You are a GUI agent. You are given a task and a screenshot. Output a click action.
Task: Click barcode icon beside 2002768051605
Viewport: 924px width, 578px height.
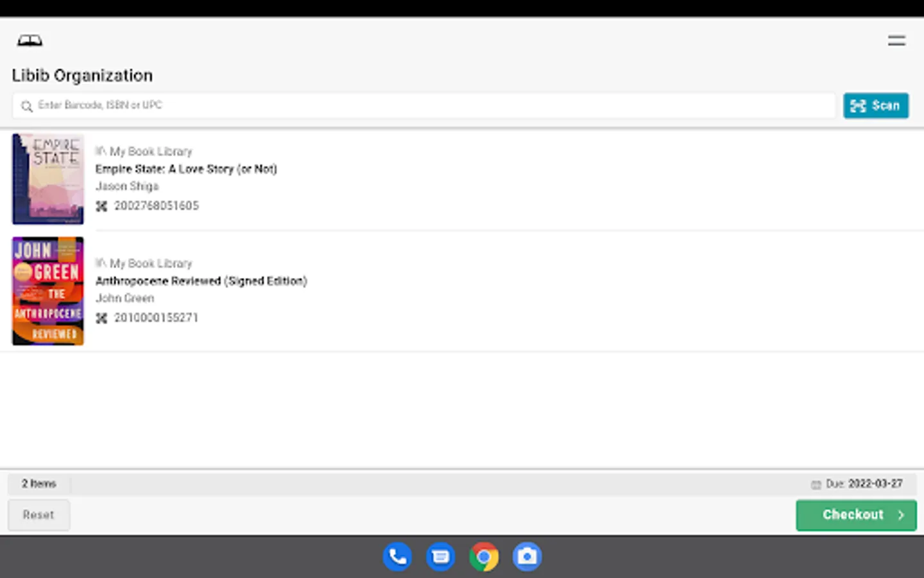pyautogui.click(x=101, y=206)
